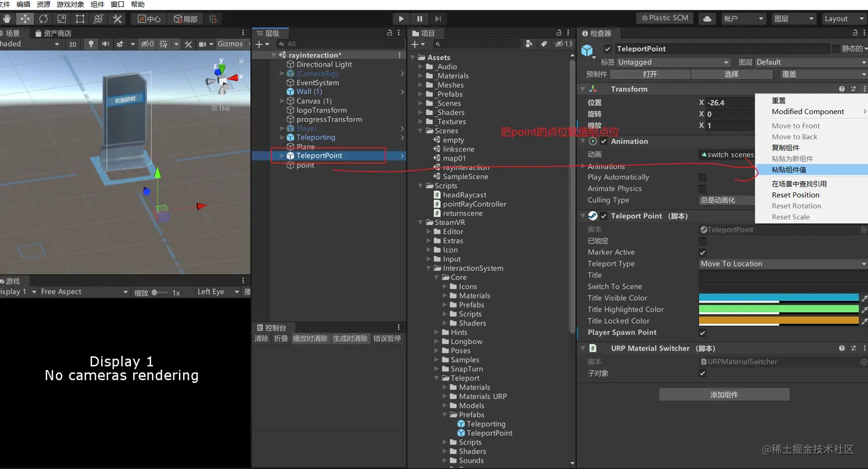Open Scene camera settings icon
The width and height of the screenshot is (868, 469).
(202, 44)
